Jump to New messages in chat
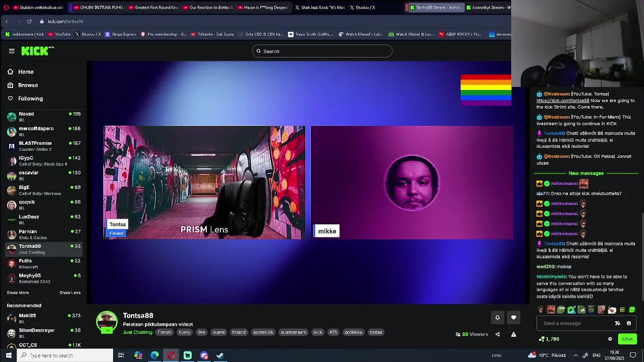The image size is (644, 362). [586, 173]
